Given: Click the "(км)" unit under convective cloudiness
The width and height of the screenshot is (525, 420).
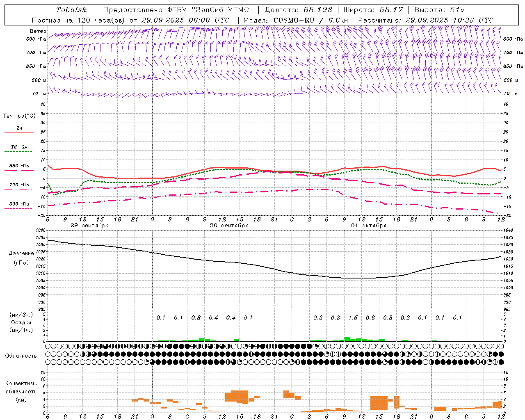Looking at the screenshot, I should [21, 399].
